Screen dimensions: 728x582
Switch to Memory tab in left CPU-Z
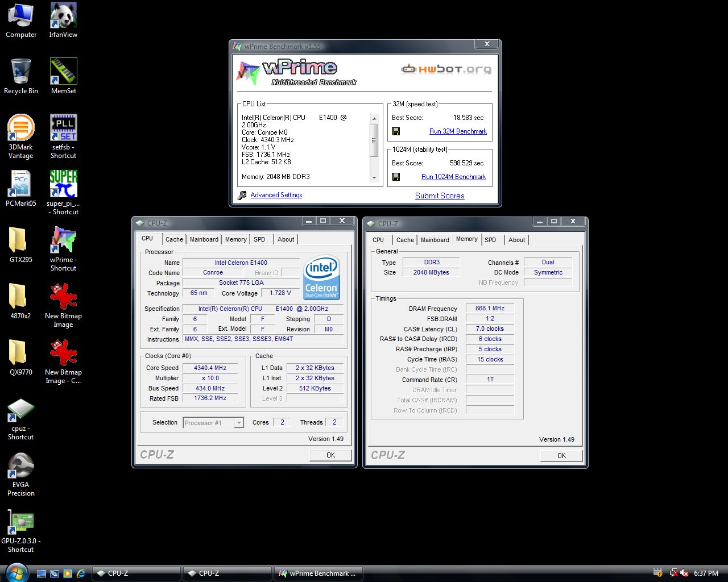(235, 239)
